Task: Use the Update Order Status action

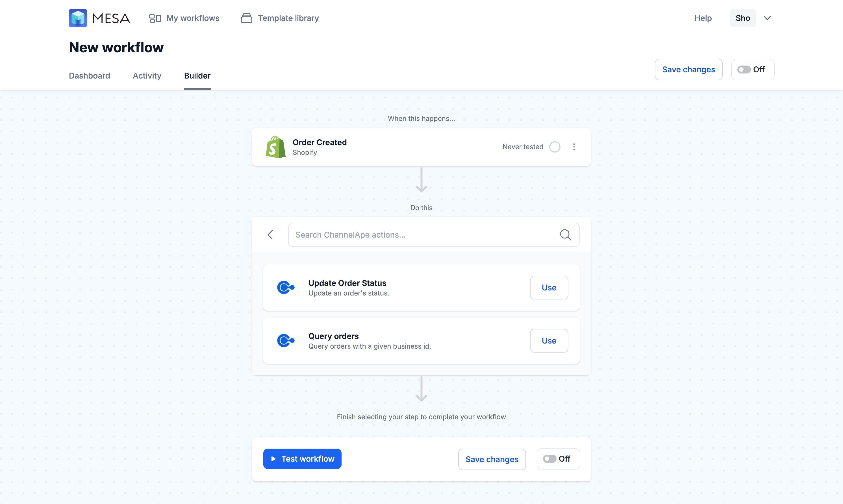Action: tap(549, 288)
